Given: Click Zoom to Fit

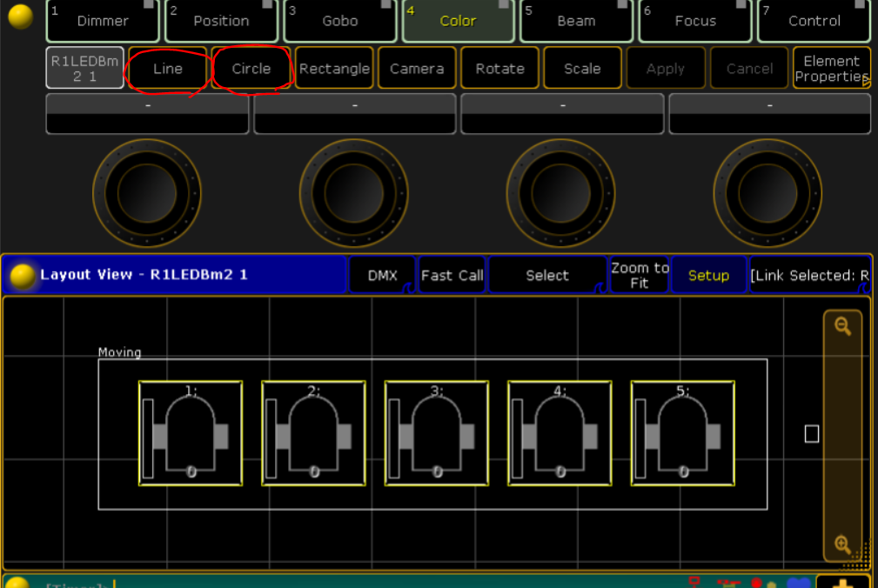Looking at the screenshot, I should pos(639,275).
